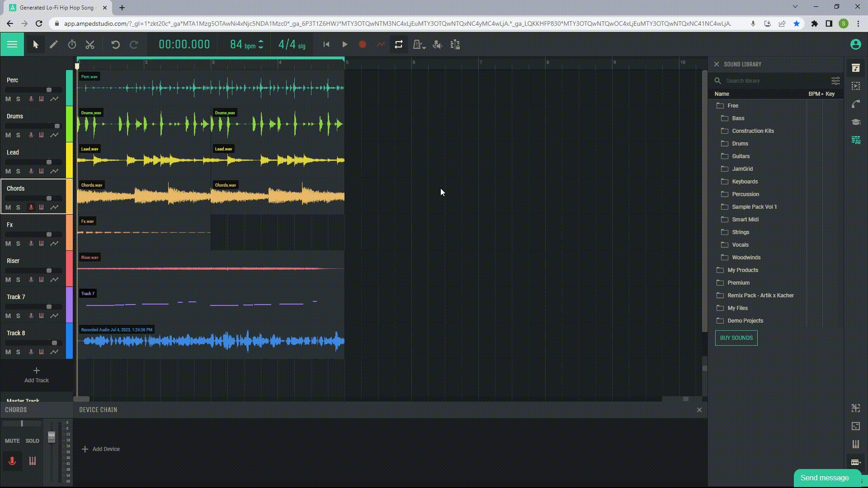
Task: Click the Metronome icon in toolbar
Action: coord(419,45)
